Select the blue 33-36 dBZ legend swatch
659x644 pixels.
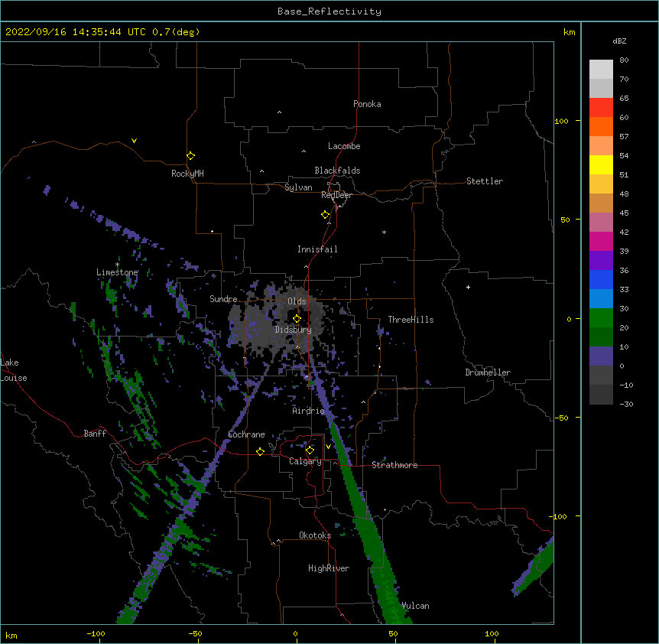(x=601, y=279)
